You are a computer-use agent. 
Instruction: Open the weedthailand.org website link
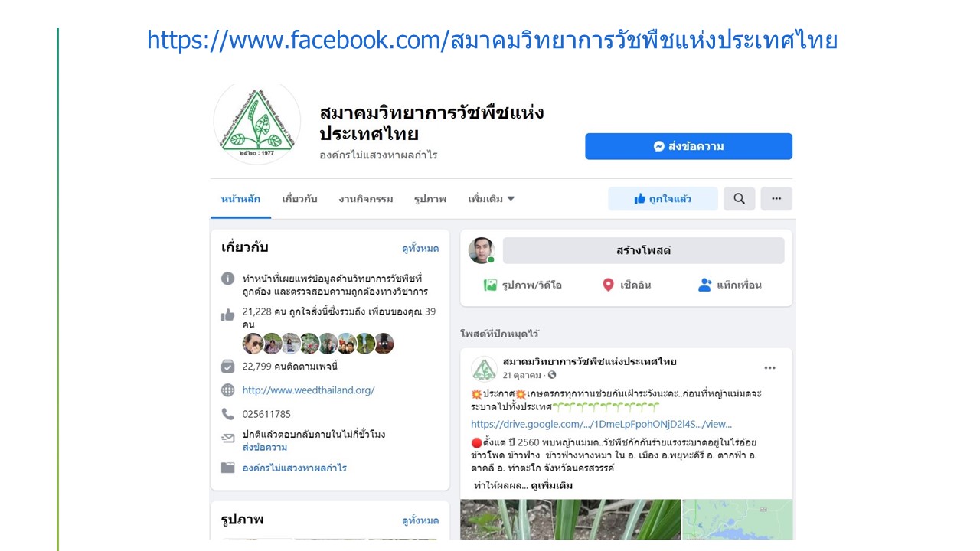(309, 390)
